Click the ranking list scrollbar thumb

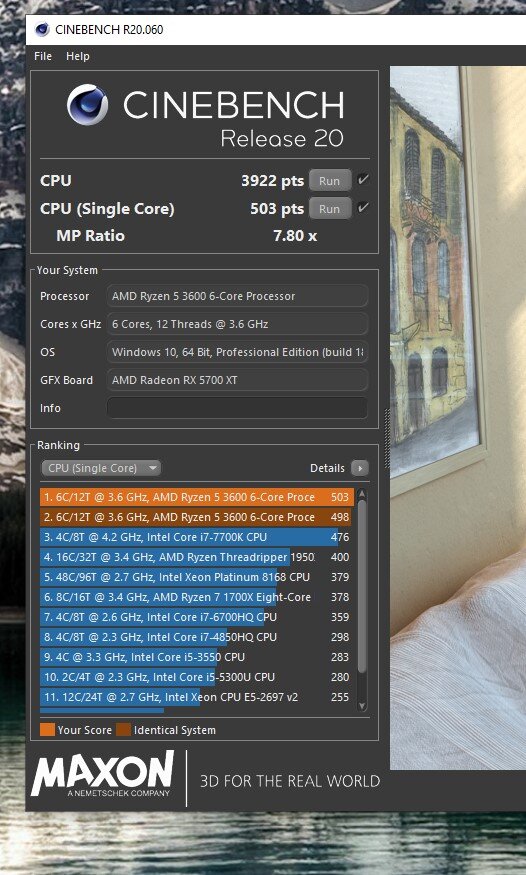(x=362, y=586)
